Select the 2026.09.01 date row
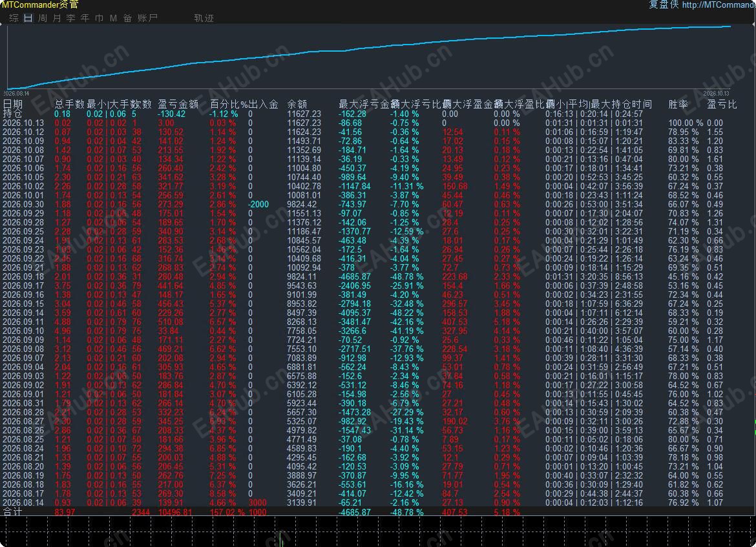The width and height of the screenshot is (756, 547). pos(23,394)
